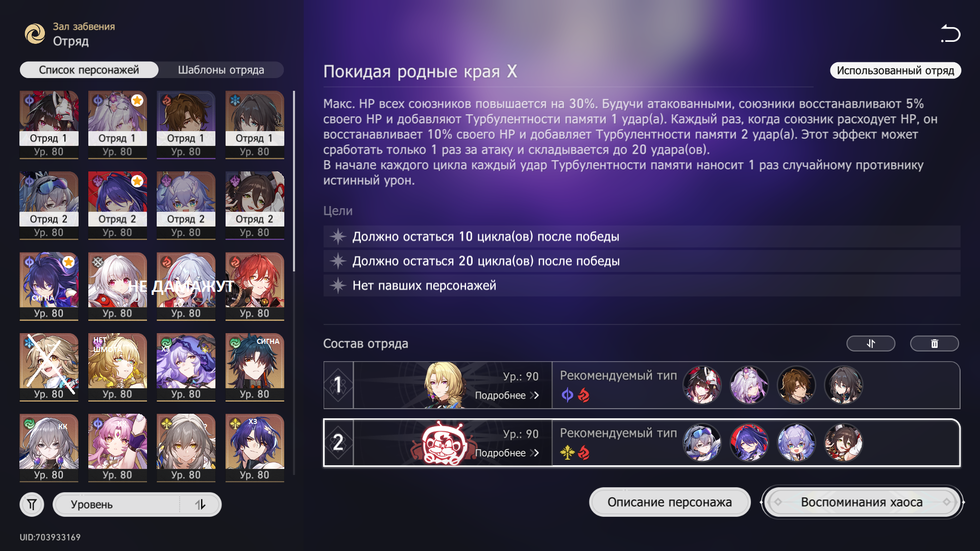This screenshot has height=551, width=980.
Task: Switch to the Шаблоны отряда tab
Action: pyautogui.click(x=221, y=70)
